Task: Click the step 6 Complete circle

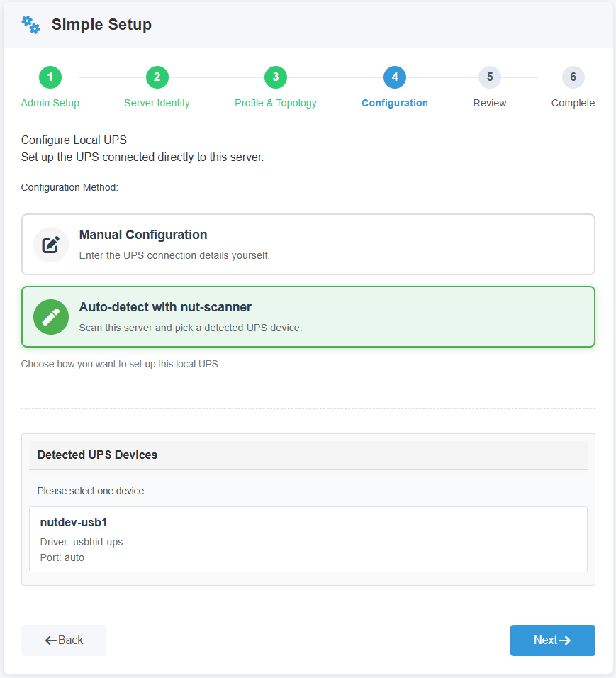Action: click(x=573, y=77)
